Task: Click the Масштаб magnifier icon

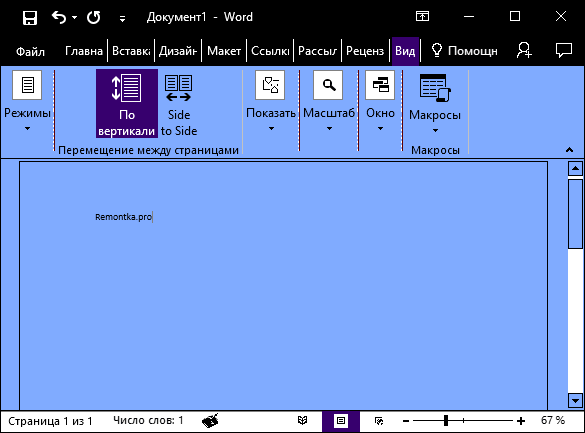Action: click(328, 85)
